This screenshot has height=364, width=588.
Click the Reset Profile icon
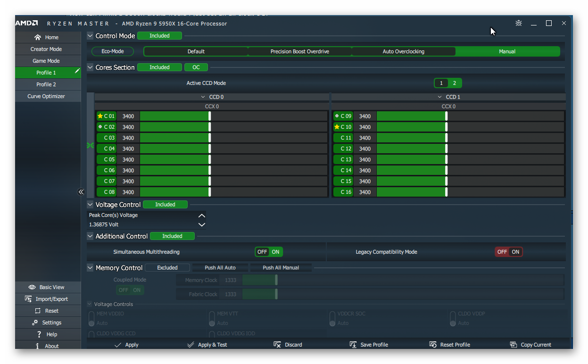pyautogui.click(x=433, y=345)
